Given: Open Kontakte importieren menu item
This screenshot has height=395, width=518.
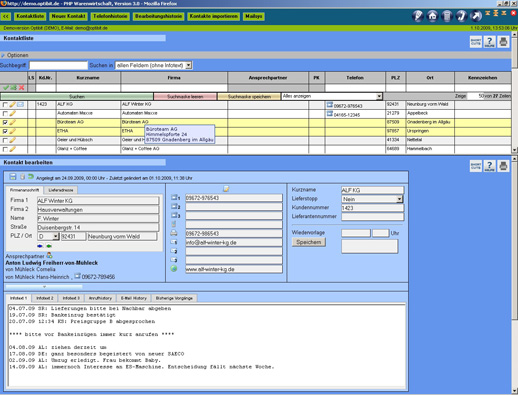Looking at the screenshot, I should (214, 16).
